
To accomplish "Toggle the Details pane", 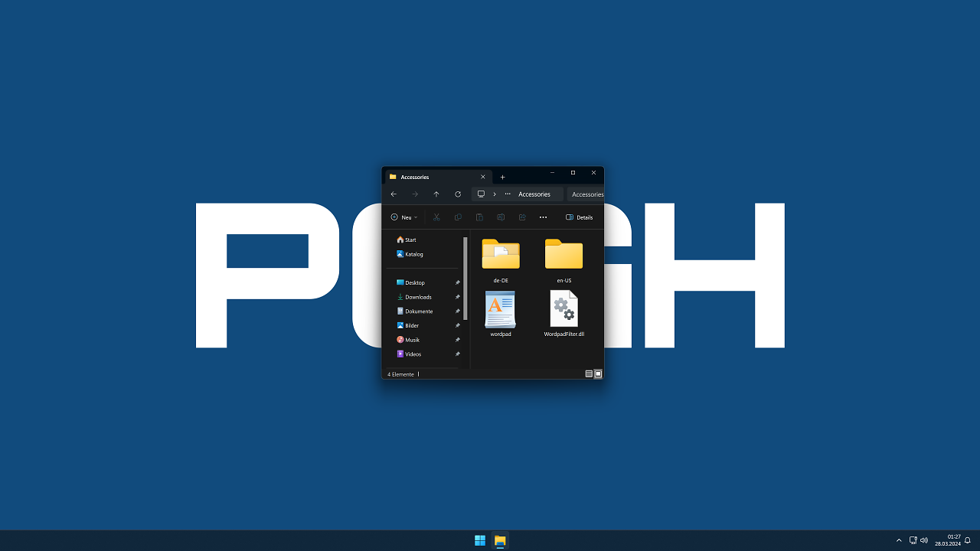I will point(580,217).
